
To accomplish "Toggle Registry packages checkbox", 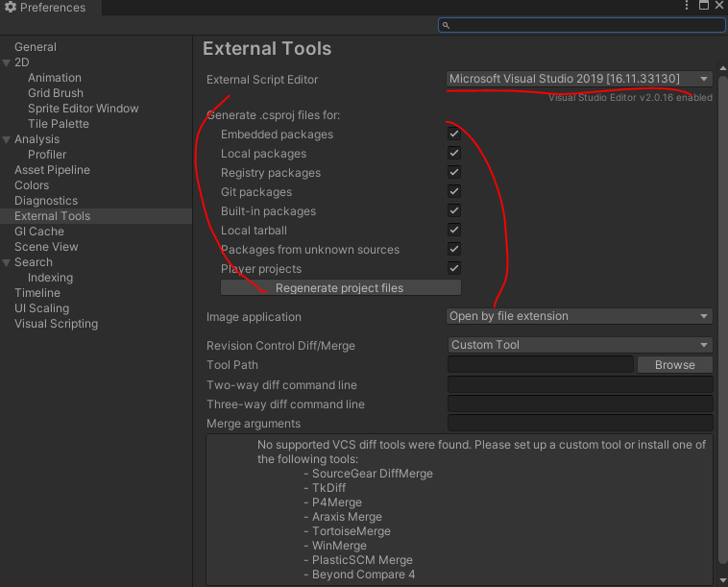I will coord(454,172).
